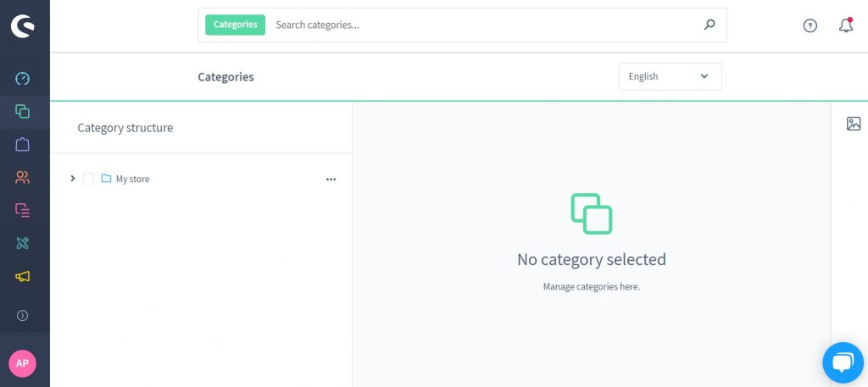Open the Dashboard speedometer icon
Image resolution: width=868 pixels, height=387 pixels.
pos(22,79)
